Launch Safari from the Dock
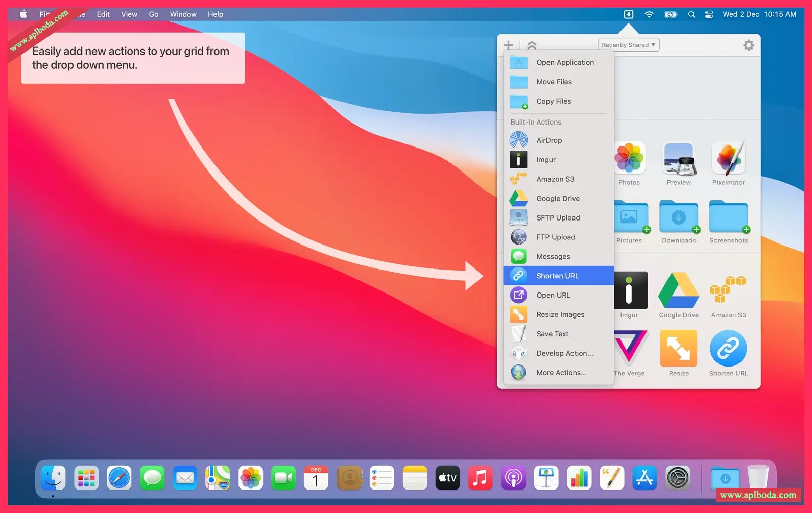812x513 pixels. pos(119,478)
